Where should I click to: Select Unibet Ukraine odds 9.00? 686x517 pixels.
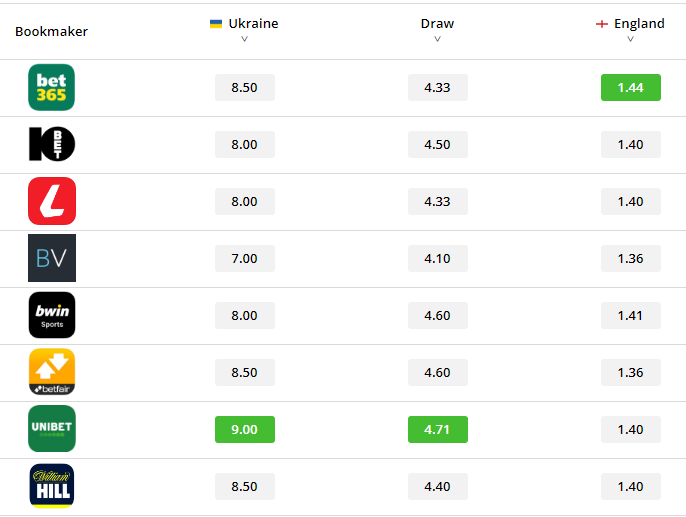point(245,430)
